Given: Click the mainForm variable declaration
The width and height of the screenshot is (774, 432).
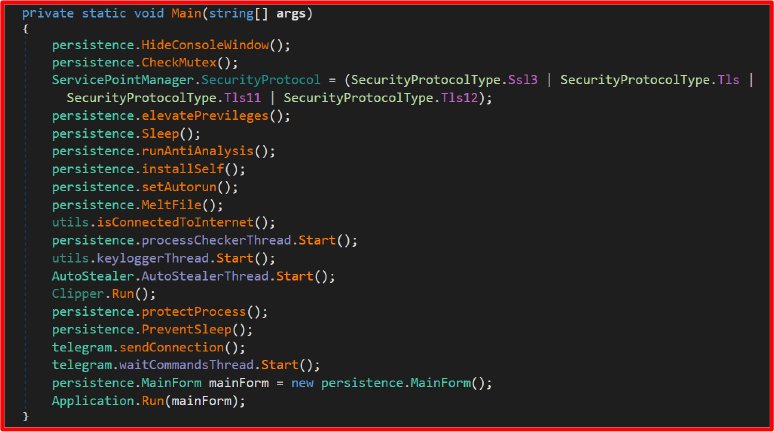Looking at the screenshot, I should click(x=239, y=383).
